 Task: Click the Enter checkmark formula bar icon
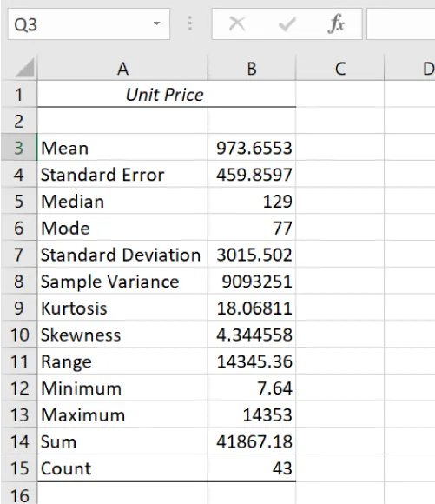(287, 24)
